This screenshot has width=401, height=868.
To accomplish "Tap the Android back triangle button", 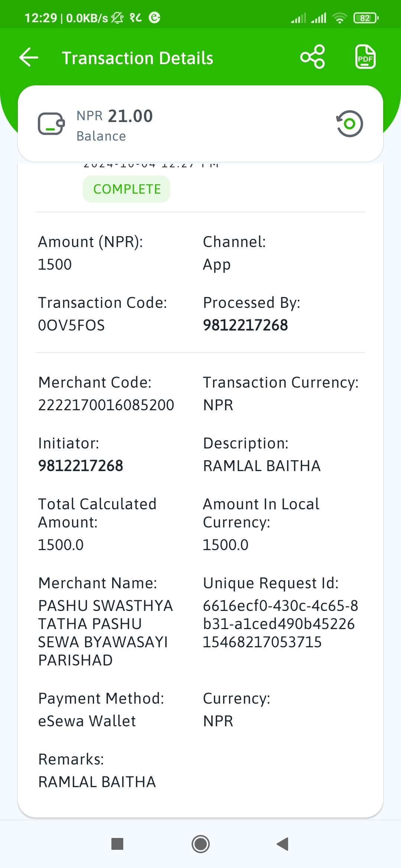I will (283, 844).
